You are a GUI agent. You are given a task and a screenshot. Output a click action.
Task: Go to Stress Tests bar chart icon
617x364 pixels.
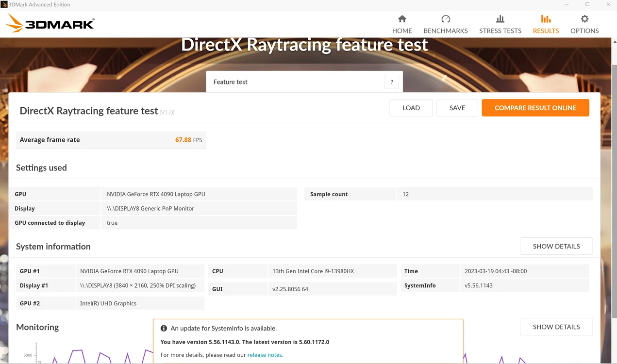(500, 19)
